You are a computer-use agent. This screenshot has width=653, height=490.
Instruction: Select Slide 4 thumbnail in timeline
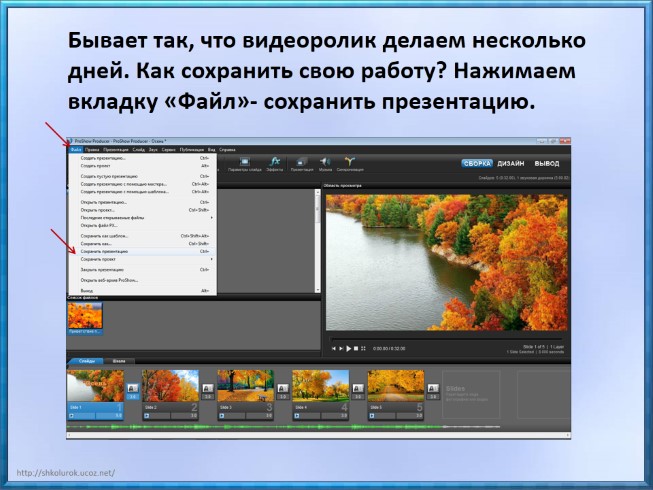pyautogui.click(x=320, y=385)
